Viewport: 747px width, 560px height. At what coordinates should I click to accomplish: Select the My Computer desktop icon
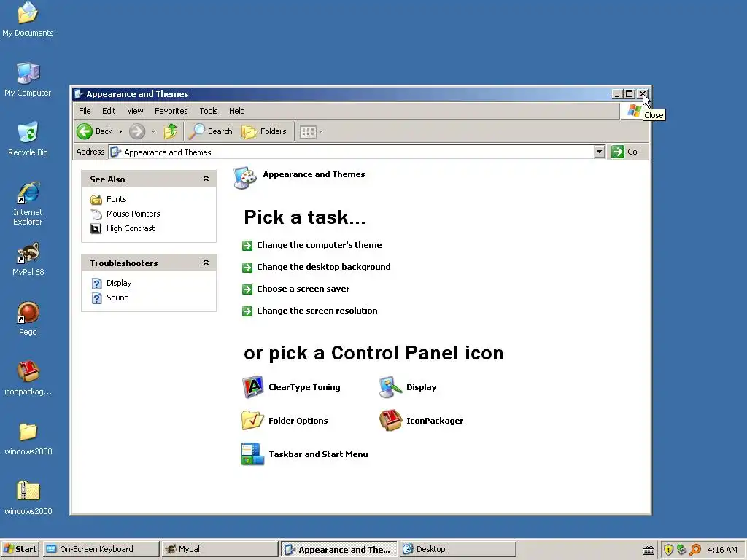[x=28, y=74]
